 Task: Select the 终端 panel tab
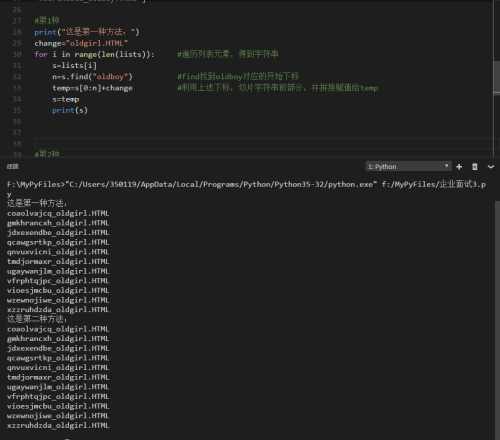13,166
